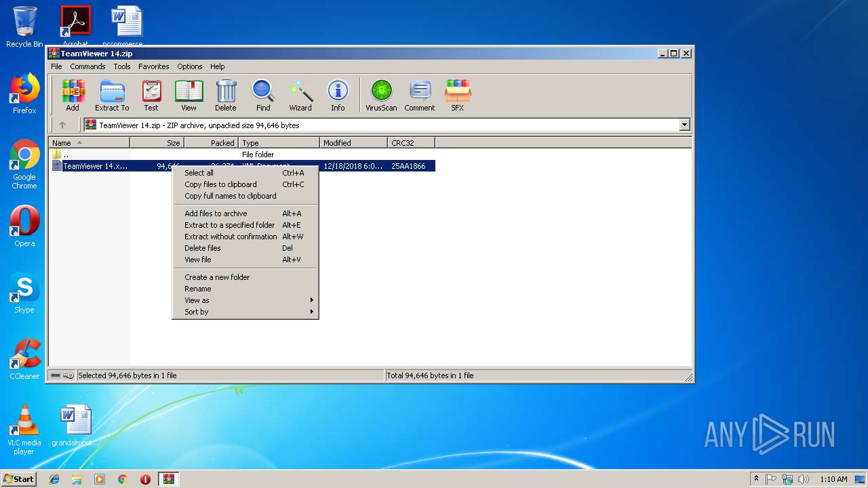Click the CRC32 value 25AA1866
Screen dimensions: 868x488
click(x=408, y=166)
